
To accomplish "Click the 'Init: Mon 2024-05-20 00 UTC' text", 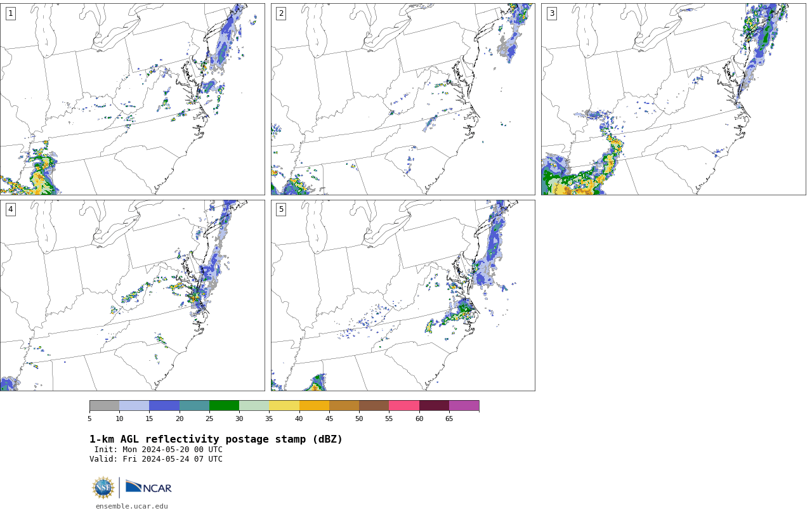I will pyautogui.click(x=159, y=450).
